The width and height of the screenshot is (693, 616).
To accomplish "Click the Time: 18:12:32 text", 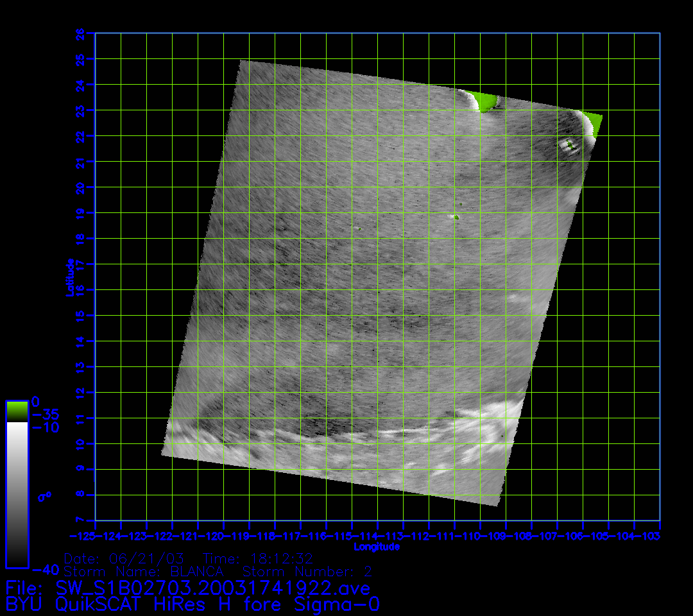I will coord(257,558).
